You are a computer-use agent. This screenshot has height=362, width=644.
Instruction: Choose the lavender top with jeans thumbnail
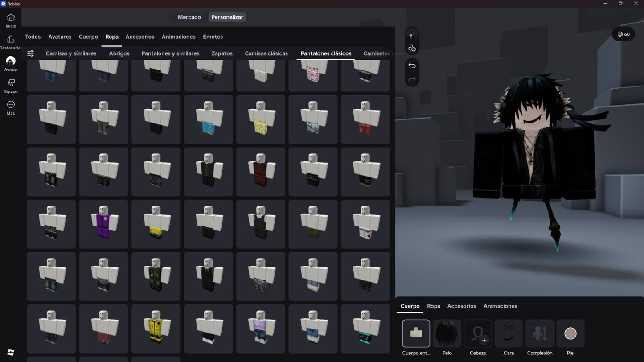pos(261,329)
